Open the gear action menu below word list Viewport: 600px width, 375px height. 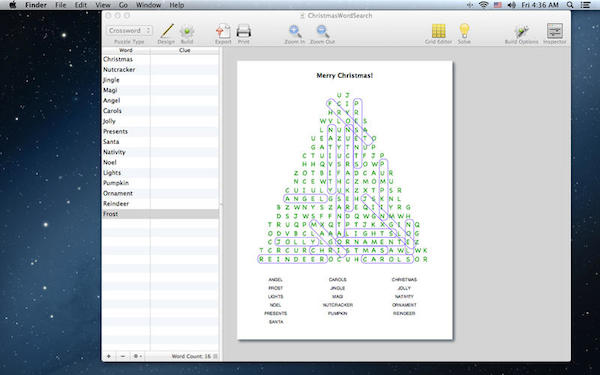(137, 356)
